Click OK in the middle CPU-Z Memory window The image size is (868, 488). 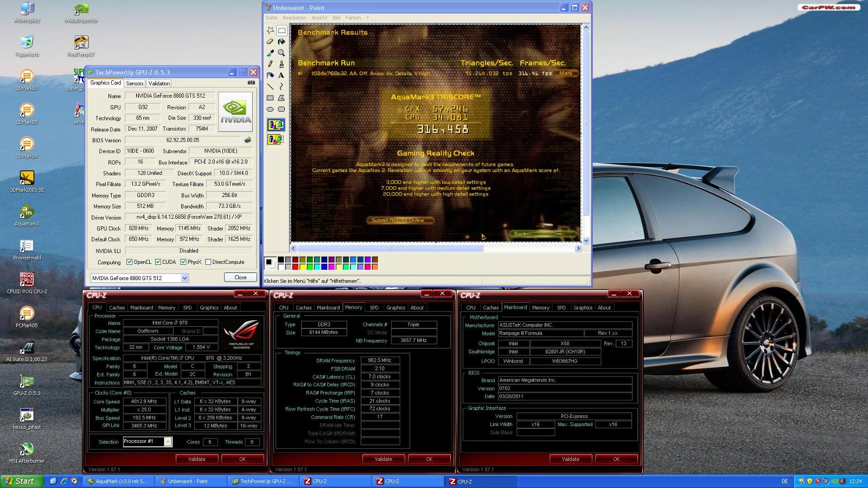pos(429,459)
